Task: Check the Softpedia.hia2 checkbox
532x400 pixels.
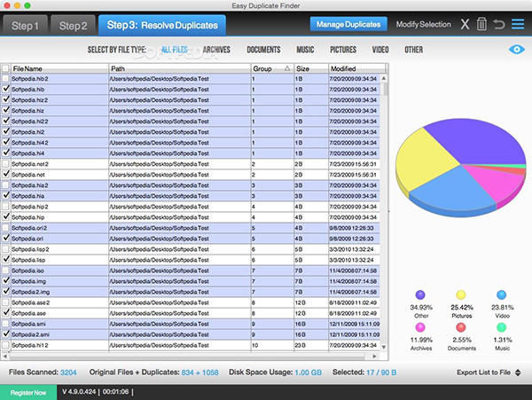Action: [x=5, y=185]
